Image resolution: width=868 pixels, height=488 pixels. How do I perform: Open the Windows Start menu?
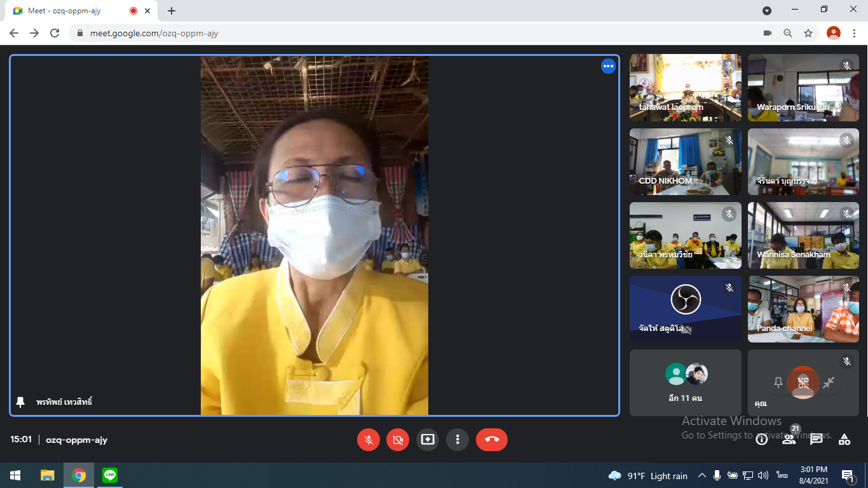pyautogui.click(x=15, y=475)
